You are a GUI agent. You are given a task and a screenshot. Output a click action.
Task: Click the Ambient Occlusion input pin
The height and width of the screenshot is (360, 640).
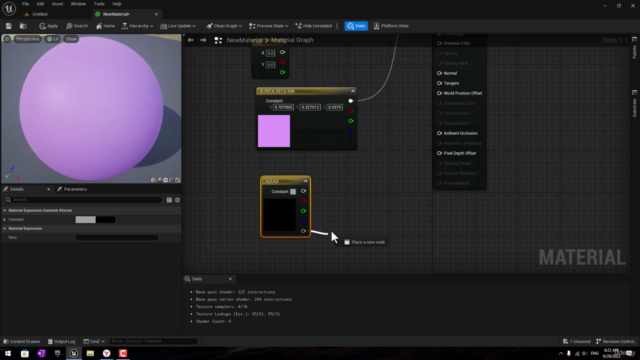440,133
